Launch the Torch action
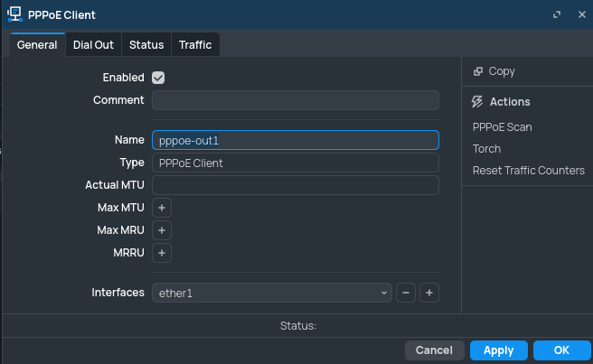 (x=486, y=149)
